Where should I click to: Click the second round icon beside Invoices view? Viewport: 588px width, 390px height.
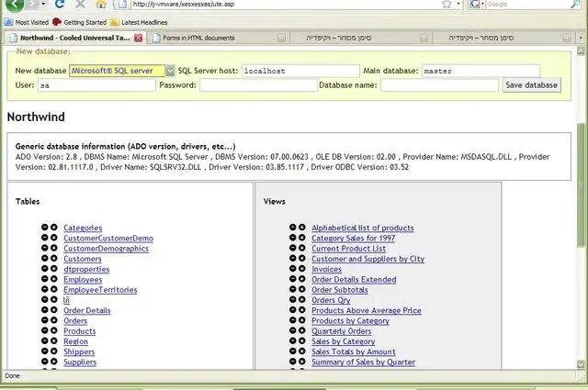[302, 269]
